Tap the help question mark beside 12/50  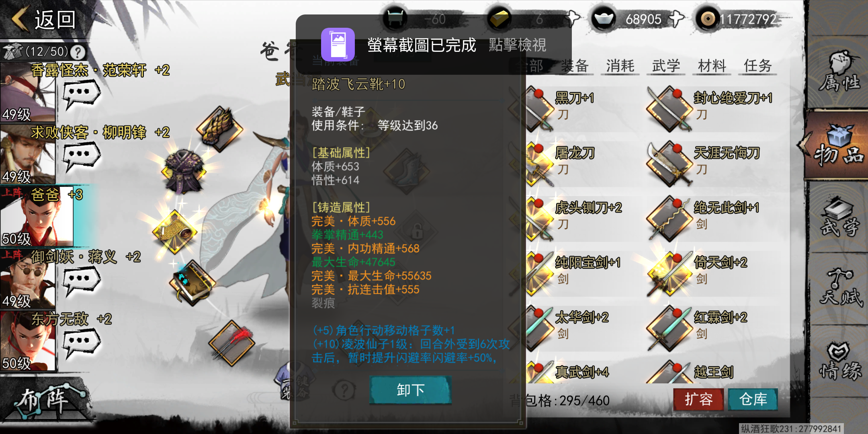(78, 51)
